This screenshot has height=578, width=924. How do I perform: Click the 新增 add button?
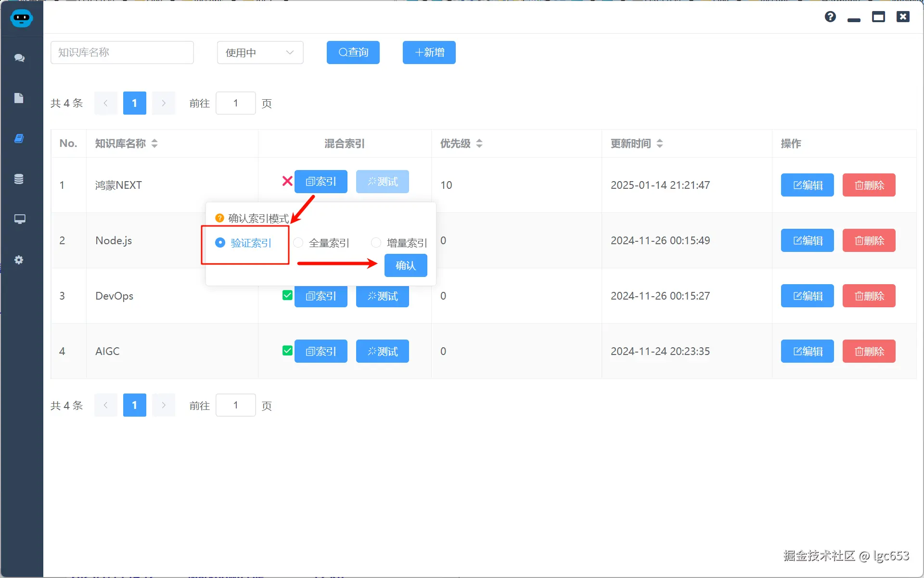pyautogui.click(x=429, y=53)
